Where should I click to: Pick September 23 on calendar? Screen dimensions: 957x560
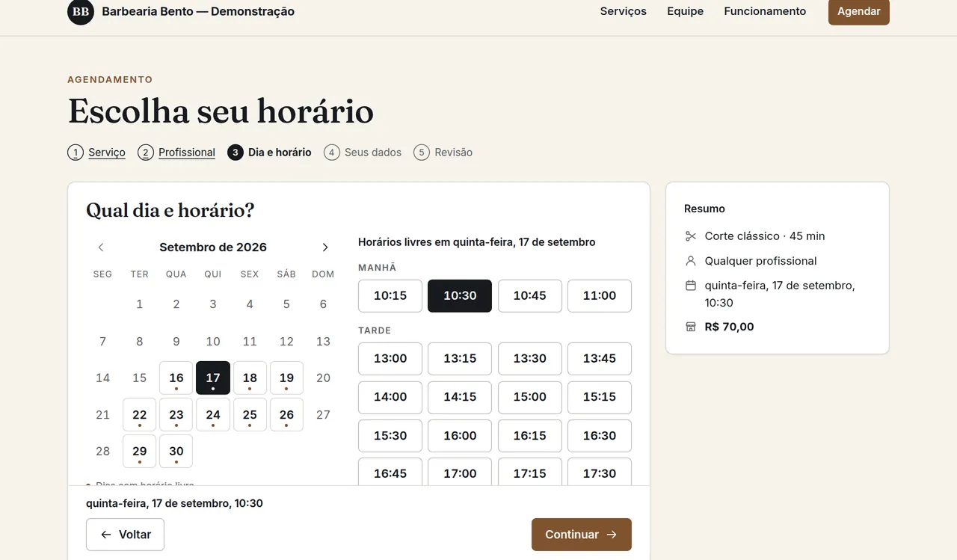176,415
